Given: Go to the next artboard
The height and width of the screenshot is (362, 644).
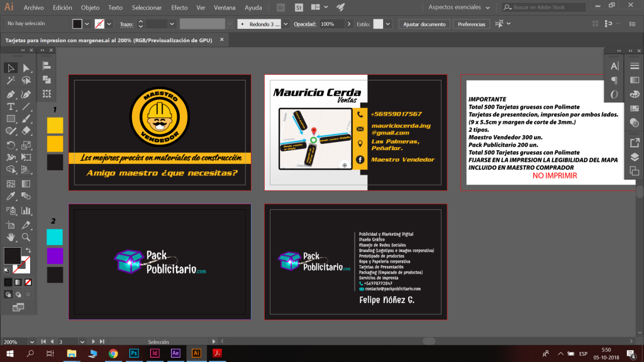Looking at the screenshot, I should (x=93, y=341).
